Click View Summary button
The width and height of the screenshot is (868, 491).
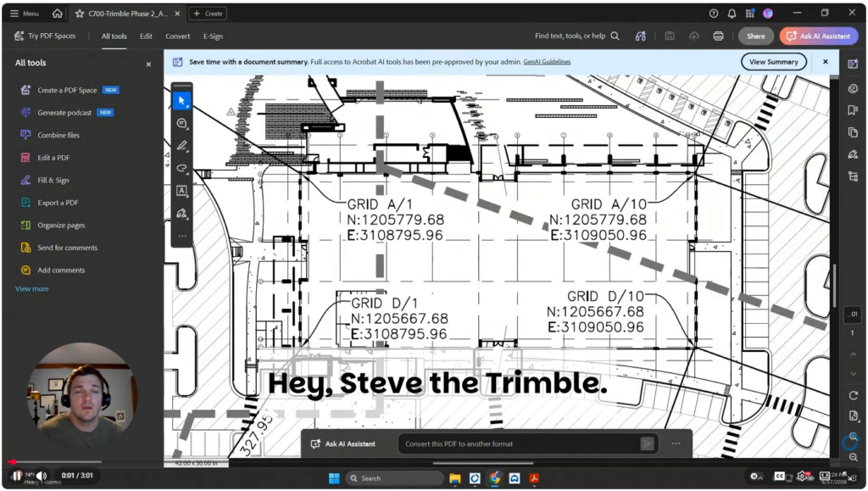773,62
